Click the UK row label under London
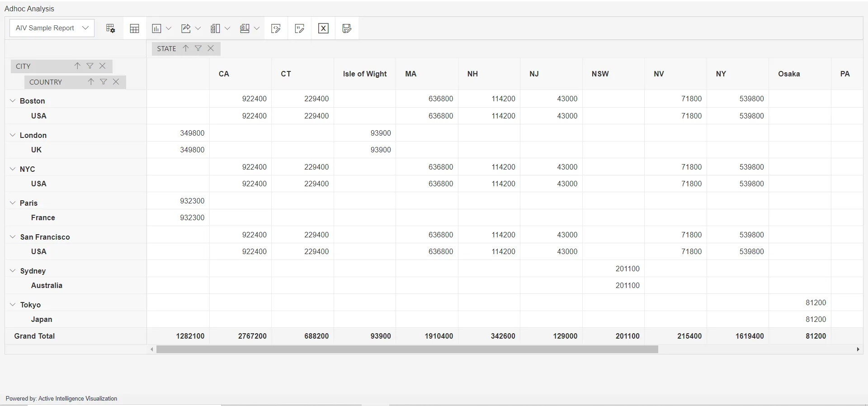Image resolution: width=868 pixels, height=406 pixels. coord(36,150)
